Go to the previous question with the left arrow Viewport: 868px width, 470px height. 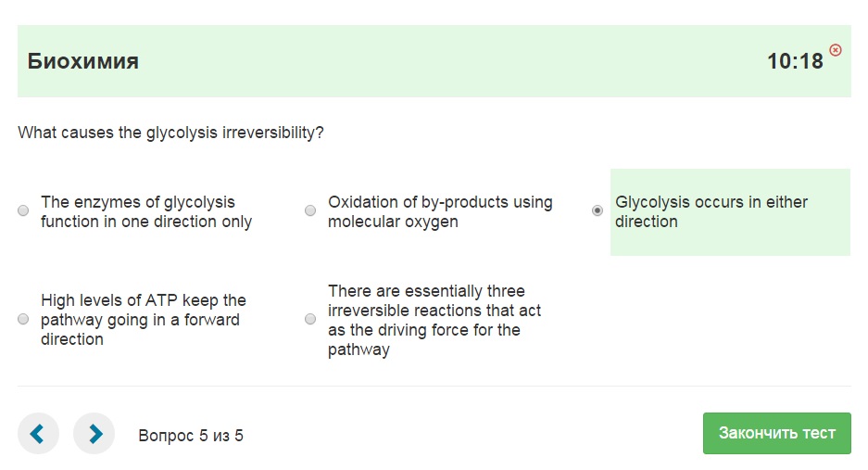(38, 434)
